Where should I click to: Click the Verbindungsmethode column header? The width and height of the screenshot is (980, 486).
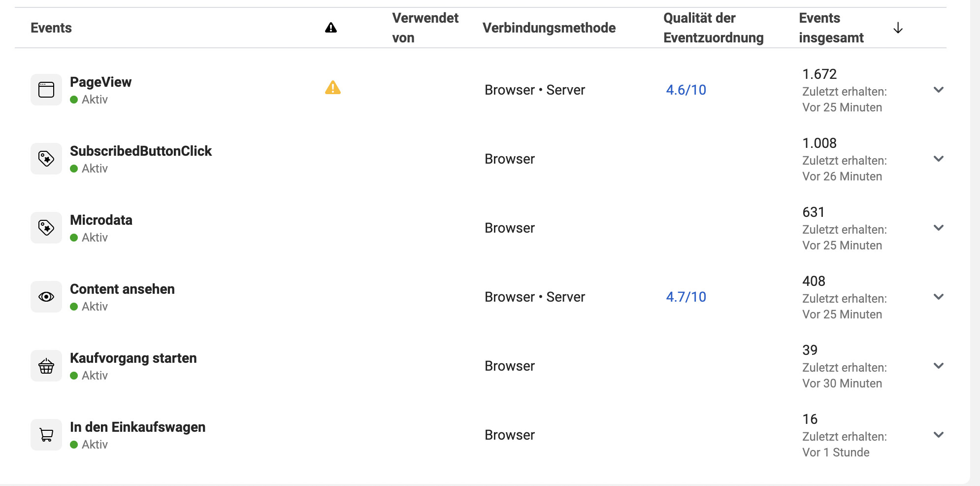click(549, 28)
